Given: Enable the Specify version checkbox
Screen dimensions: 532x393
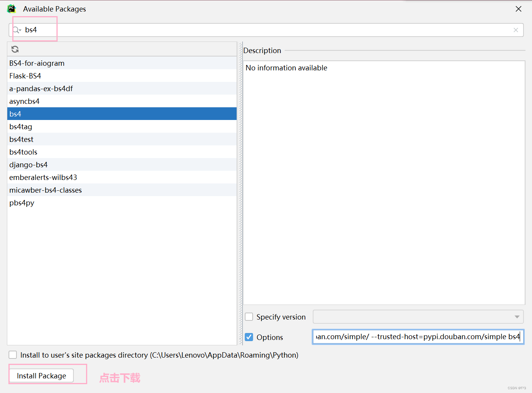Looking at the screenshot, I should [249, 317].
